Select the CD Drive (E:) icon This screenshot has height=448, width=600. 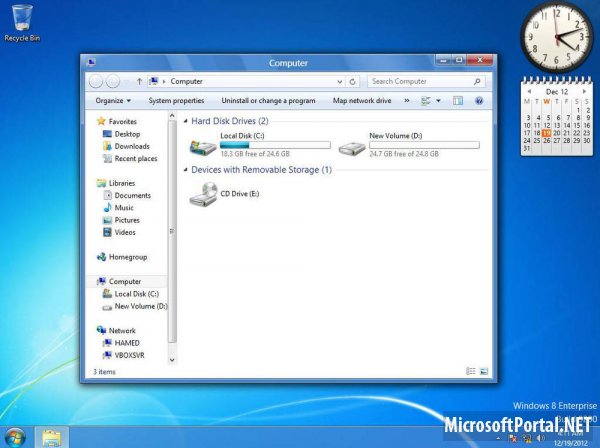point(203,194)
